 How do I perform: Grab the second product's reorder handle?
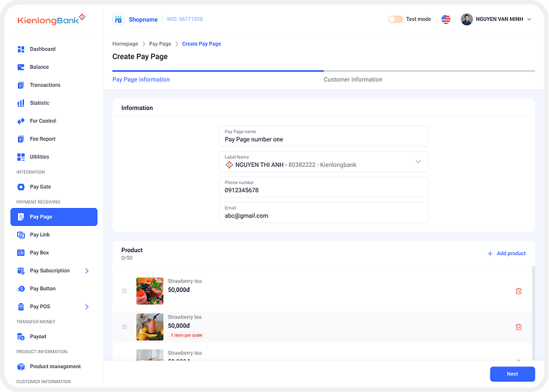(124, 327)
